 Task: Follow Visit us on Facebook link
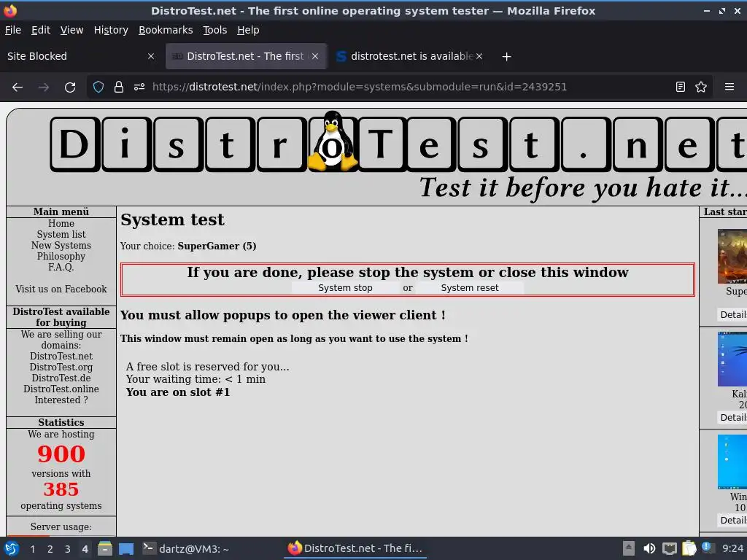[61, 289]
